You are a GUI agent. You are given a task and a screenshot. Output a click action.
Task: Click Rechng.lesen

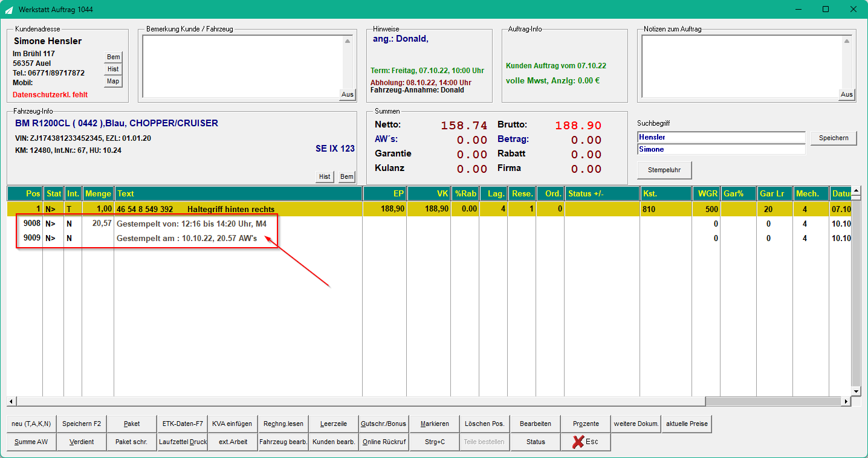point(283,424)
